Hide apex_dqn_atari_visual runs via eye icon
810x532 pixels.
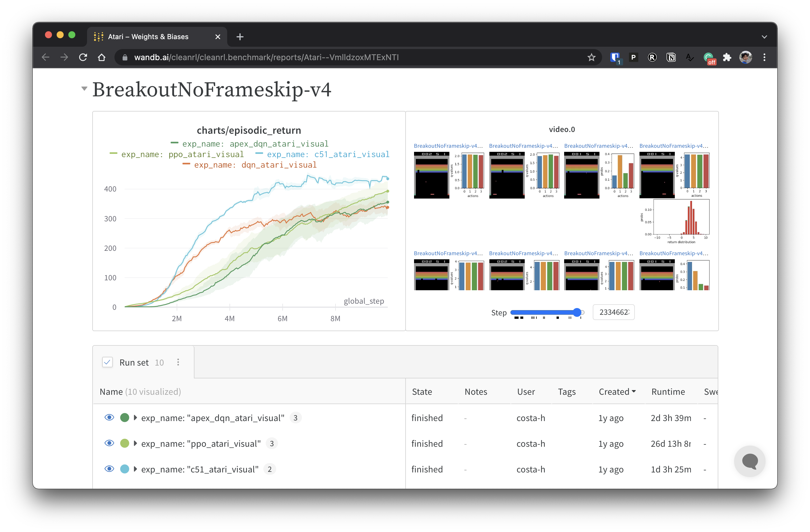tap(109, 418)
